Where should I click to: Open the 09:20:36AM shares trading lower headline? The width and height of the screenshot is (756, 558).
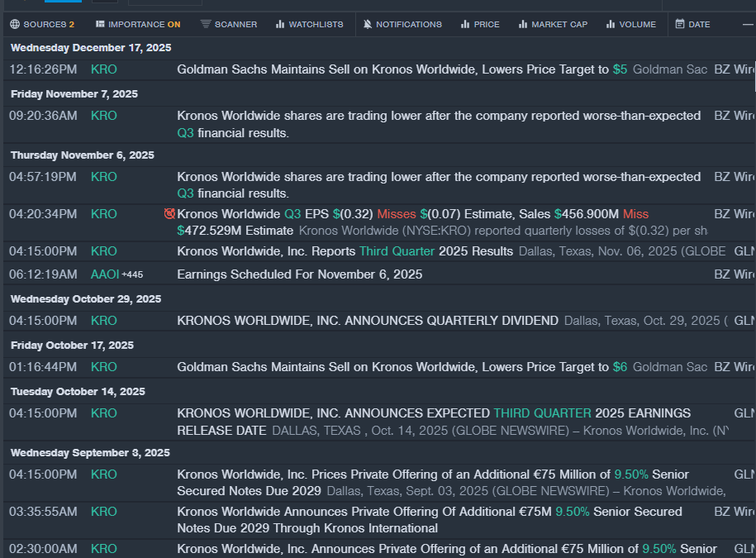[438, 125]
